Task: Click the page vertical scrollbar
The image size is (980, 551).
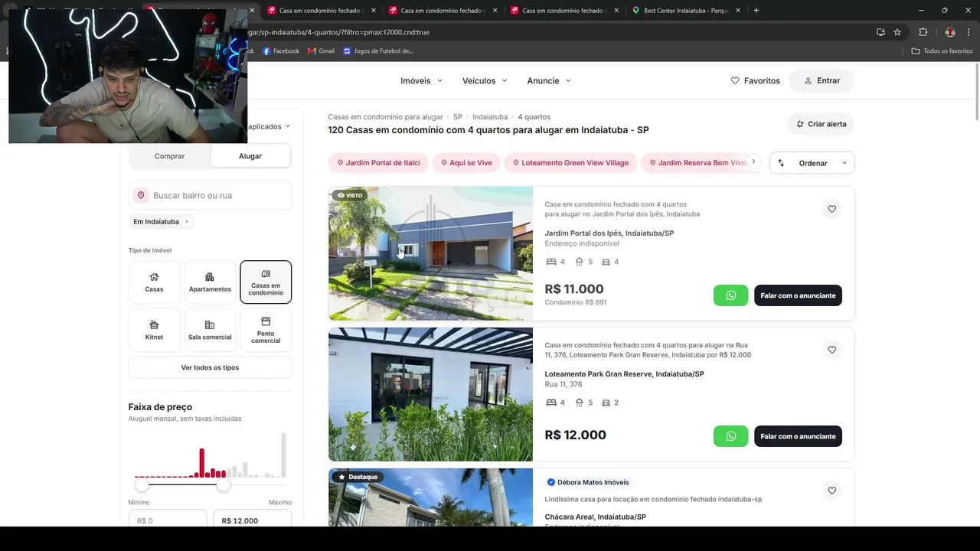Action: 976,90
